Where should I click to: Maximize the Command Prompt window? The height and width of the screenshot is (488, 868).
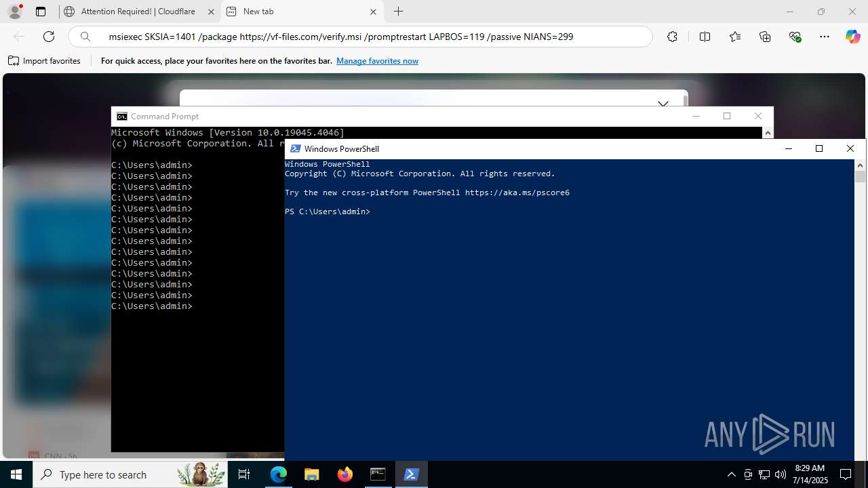[x=727, y=116]
